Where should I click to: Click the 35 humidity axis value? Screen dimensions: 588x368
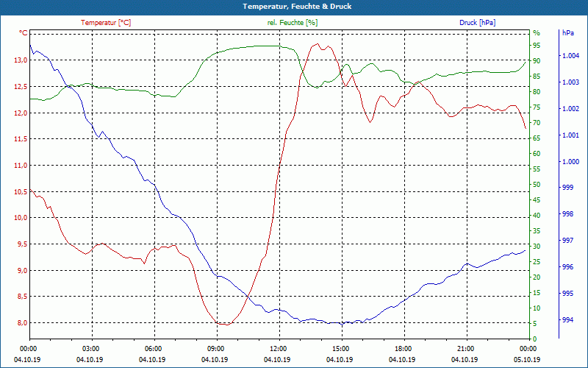point(537,231)
